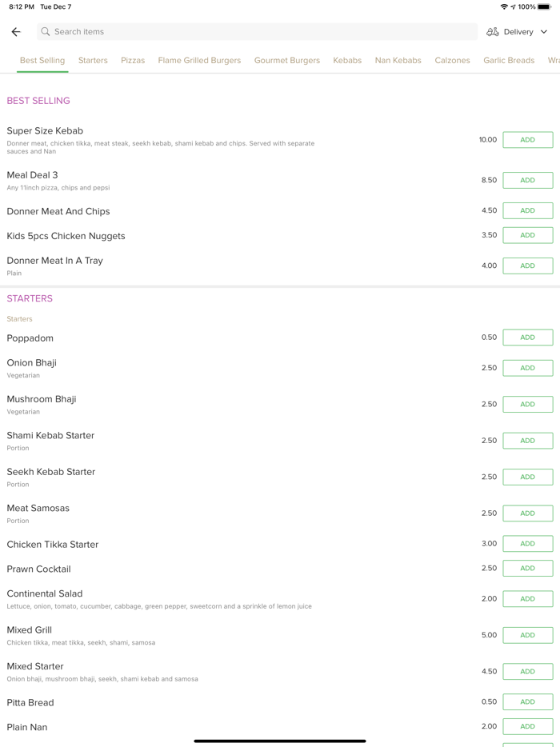Add Poppadom to the basket
560x747 pixels.
[527, 338]
